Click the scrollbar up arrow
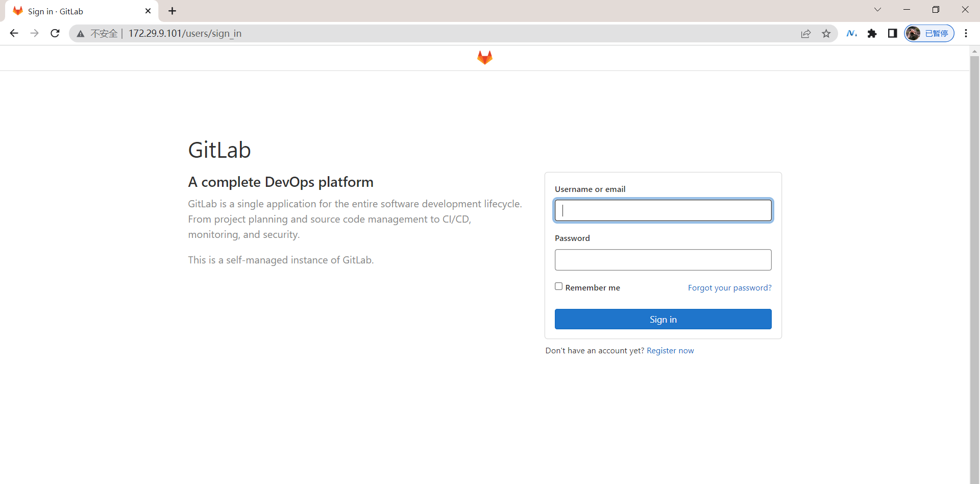 point(974,51)
